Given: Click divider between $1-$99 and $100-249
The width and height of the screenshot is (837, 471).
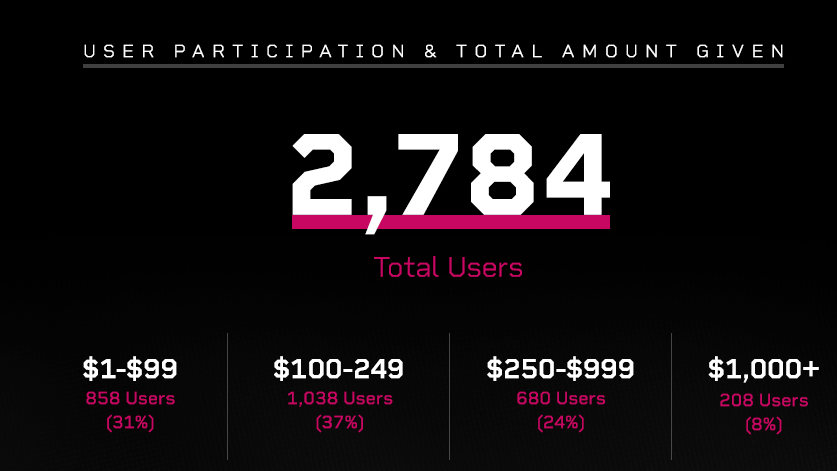Looking at the screenshot, I should pos(228,395).
